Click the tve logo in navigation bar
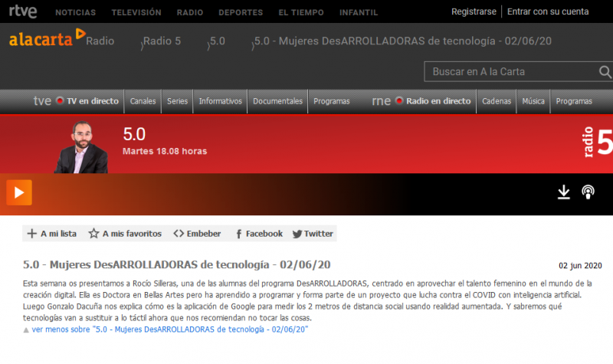613x364 pixels. pyautogui.click(x=42, y=101)
